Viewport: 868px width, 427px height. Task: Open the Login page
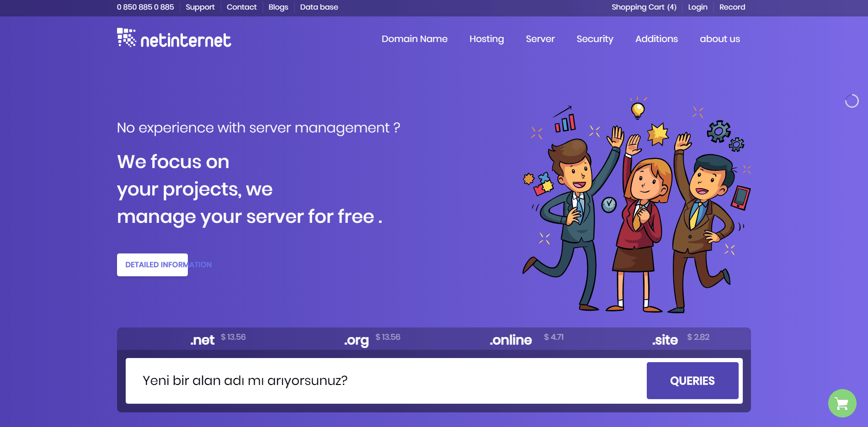click(698, 7)
